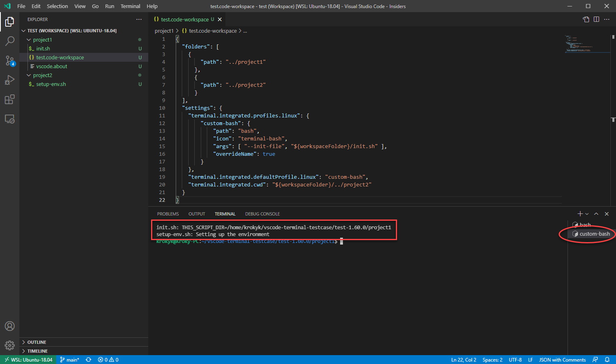Switch to the Debug Console tab
This screenshot has height=364, width=616.
click(x=263, y=214)
